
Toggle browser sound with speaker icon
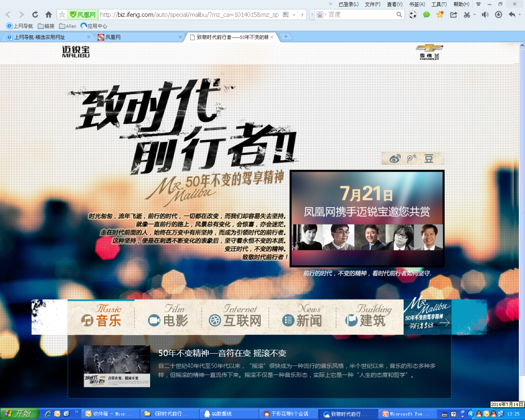click(485, 15)
